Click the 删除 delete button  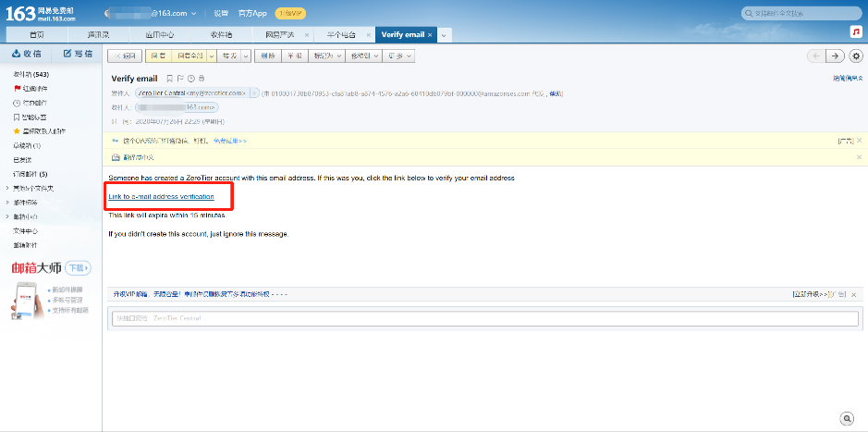click(268, 56)
